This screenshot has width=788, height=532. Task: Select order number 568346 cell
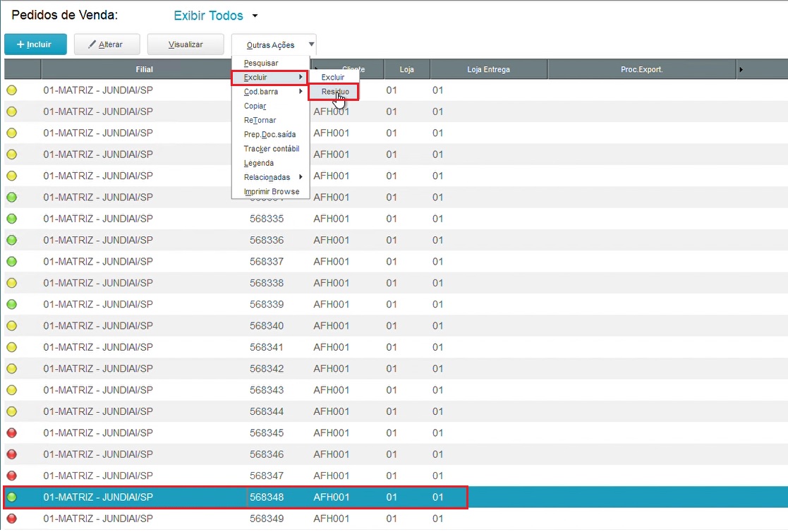[x=267, y=454]
